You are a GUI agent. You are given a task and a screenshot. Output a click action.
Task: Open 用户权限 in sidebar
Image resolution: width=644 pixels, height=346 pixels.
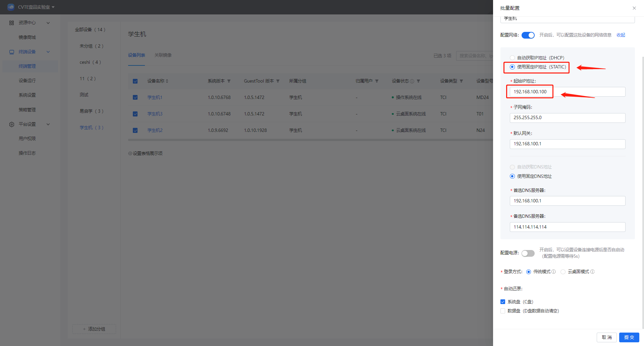click(27, 139)
